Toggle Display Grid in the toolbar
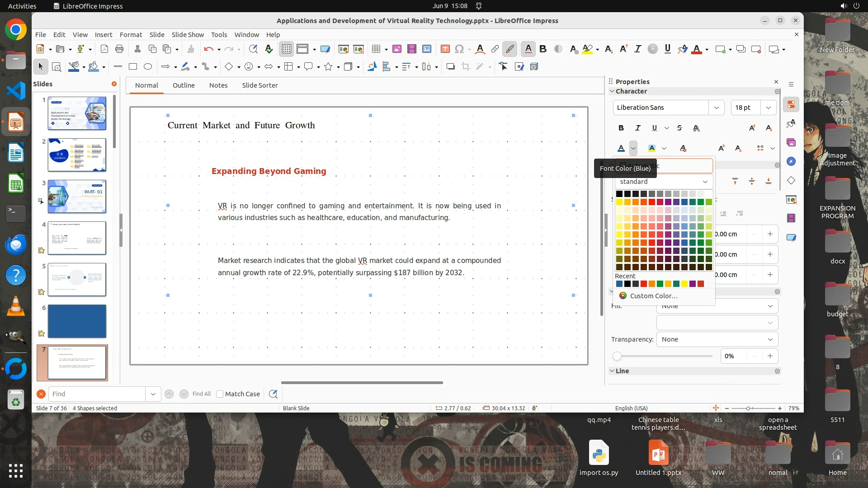This screenshot has width=868, height=488. (x=287, y=49)
